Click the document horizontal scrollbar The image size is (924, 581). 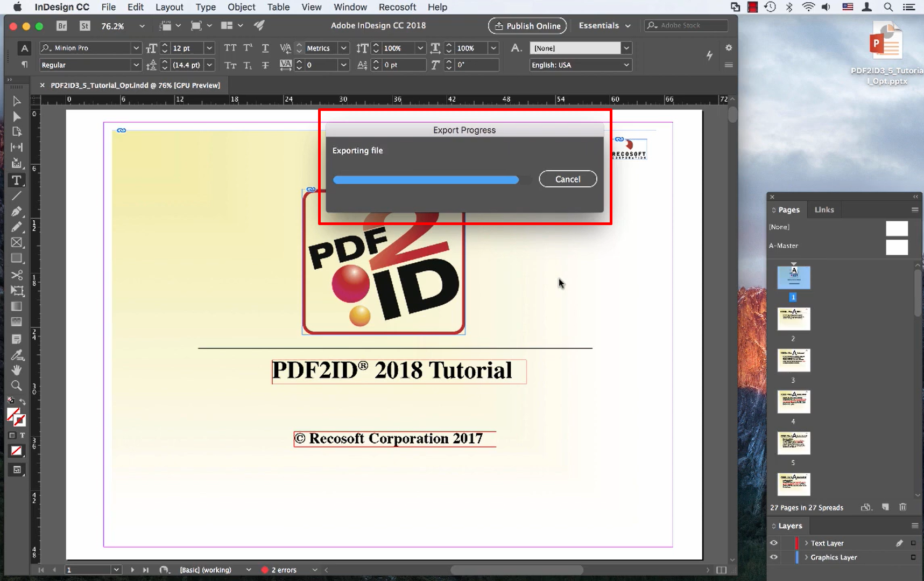[x=517, y=570]
